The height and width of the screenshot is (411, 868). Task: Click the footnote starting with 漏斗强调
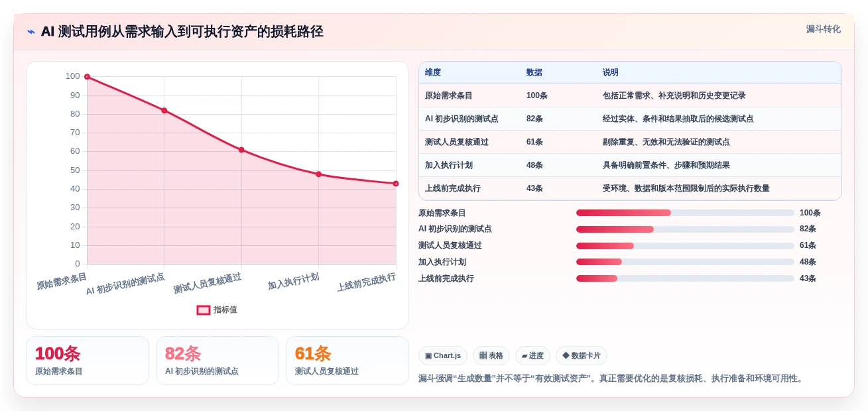[612, 379]
